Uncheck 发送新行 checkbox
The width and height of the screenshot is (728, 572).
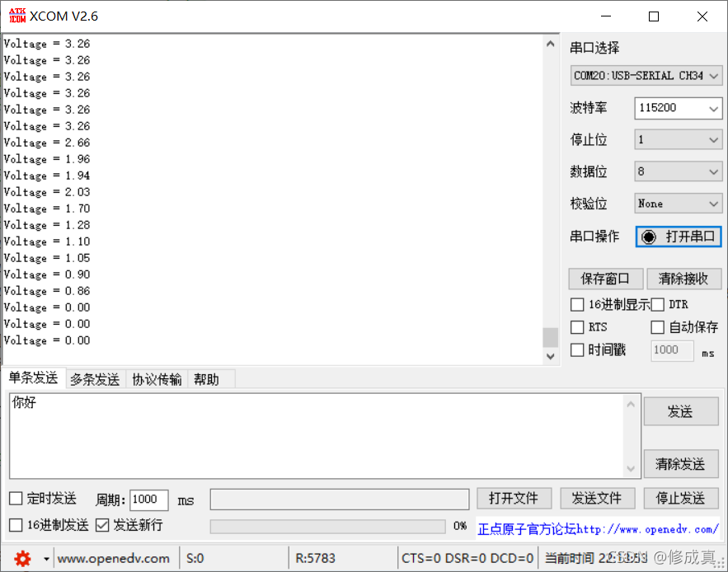pos(102,525)
